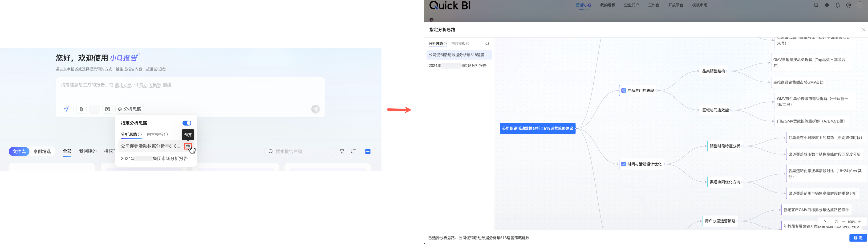Toggle the 指定分析思路 switch off
This screenshot has height=244, width=868.
[x=187, y=123]
